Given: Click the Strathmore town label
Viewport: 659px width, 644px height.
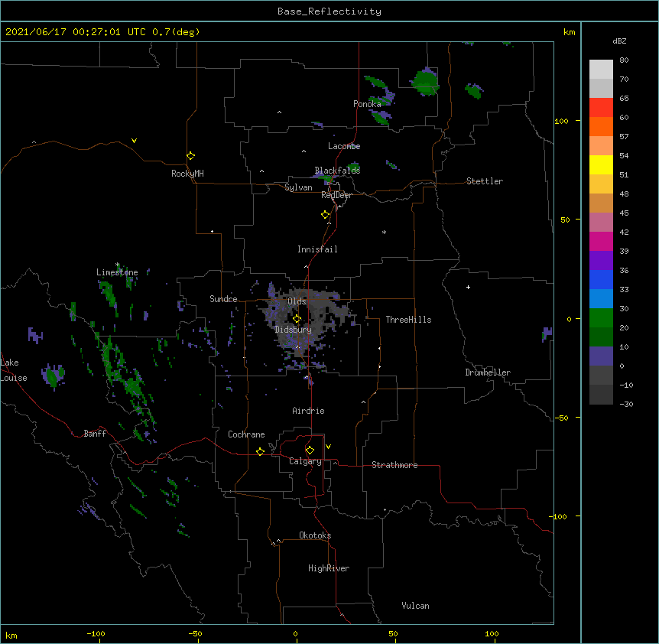Looking at the screenshot, I should pos(394,465).
